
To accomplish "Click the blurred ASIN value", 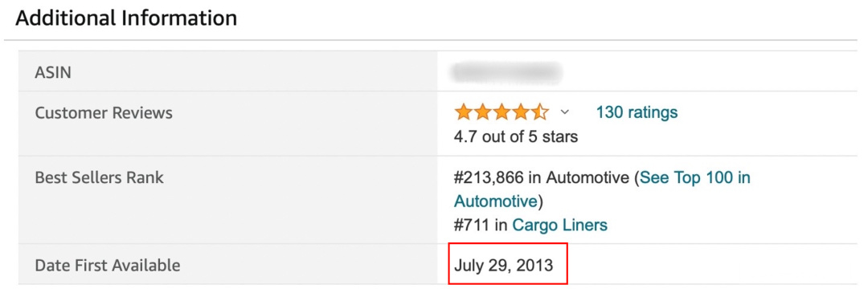I will (x=506, y=72).
